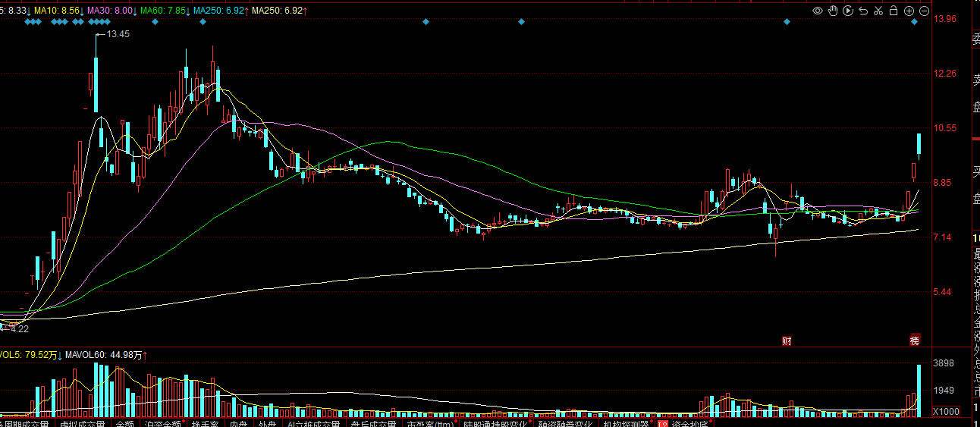Switch to the 内盘 indicator tab
The width and height of the screenshot is (980, 427).
pos(238,423)
